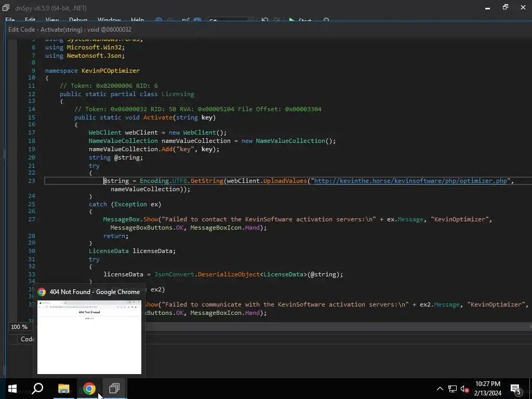Open the Windows Start menu
532x399 pixels.
(x=12, y=389)
